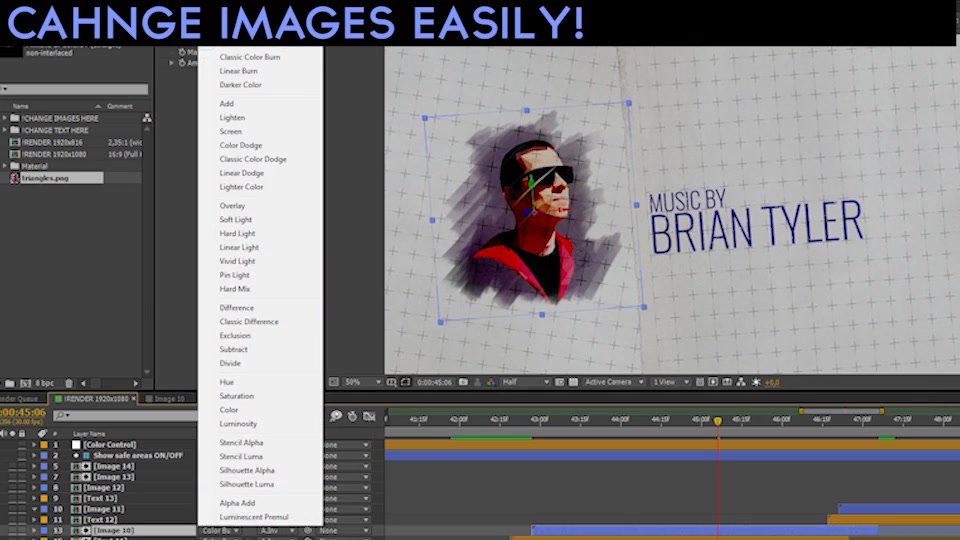Open the Active Camera view dropdown
The image size is (960, 540).
point(613,382)
